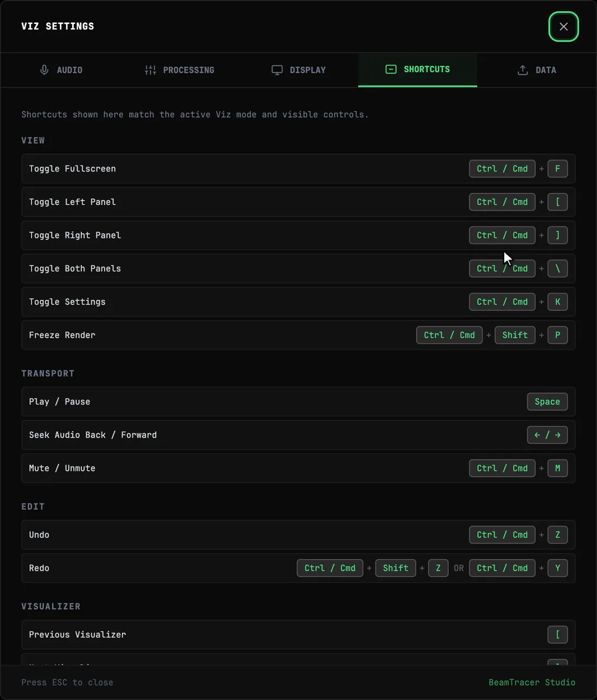The width and height of the screenshot is (597, 700).
Task: Click the sliders icon on Processing tab
Action: pyautogui.click(x=150, y=70)
